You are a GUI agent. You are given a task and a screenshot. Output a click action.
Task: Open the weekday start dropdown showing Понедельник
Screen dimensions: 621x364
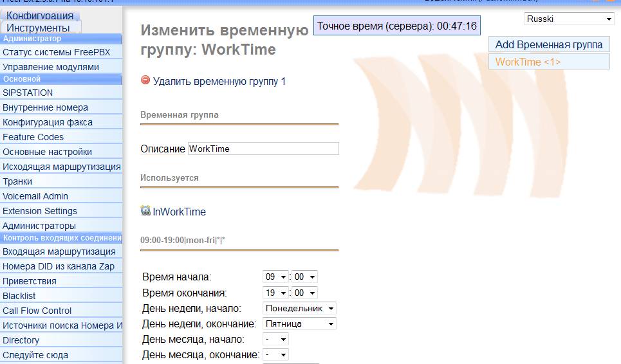point(299,308)
